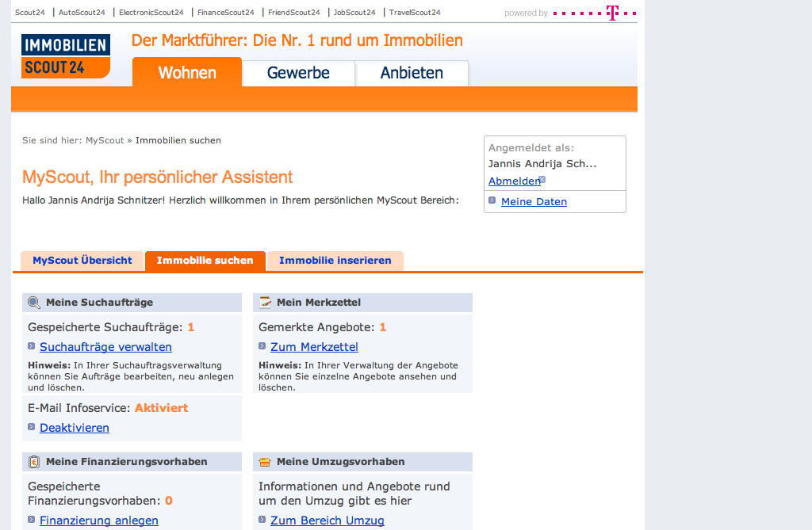Click the Gemerkte Angebote count 1
Viewport: 812px width, 530px height.
coord(383,327)
